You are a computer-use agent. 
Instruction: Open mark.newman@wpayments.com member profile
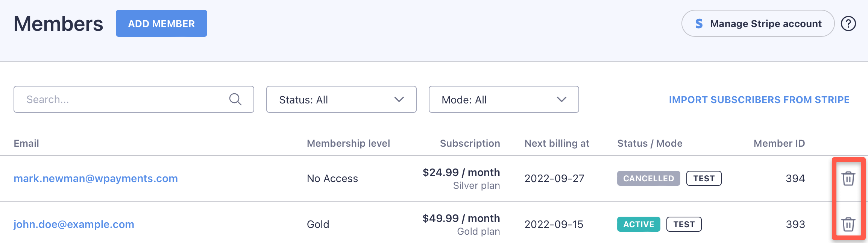[96, 178]
